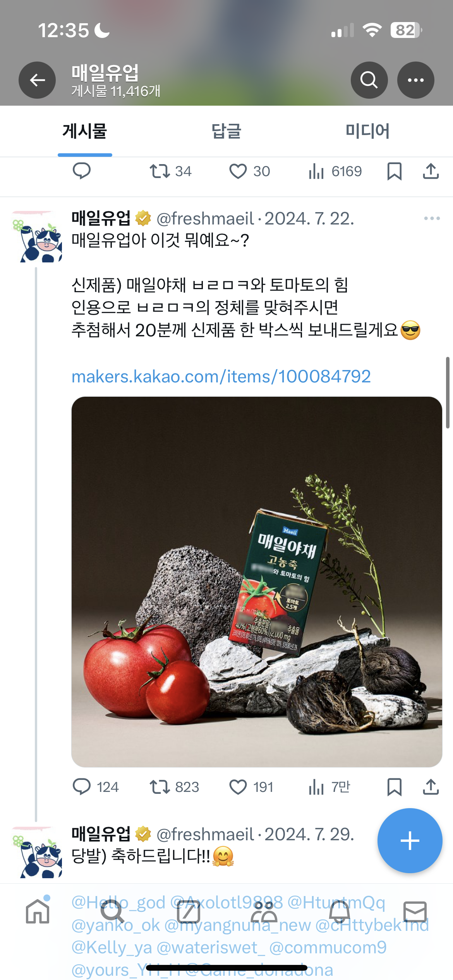Tap the back arrow button
The width and height of the screenshot is (453, 980).
coord(37,80)
